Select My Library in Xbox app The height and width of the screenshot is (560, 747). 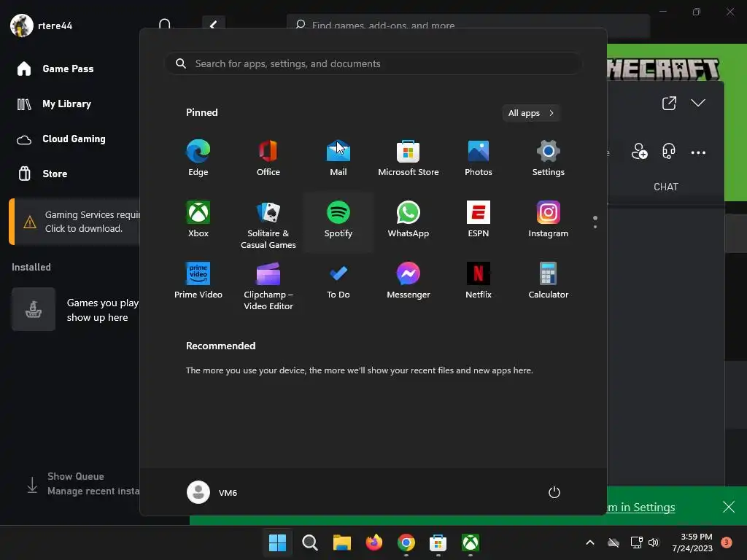(x=54, y=104)
